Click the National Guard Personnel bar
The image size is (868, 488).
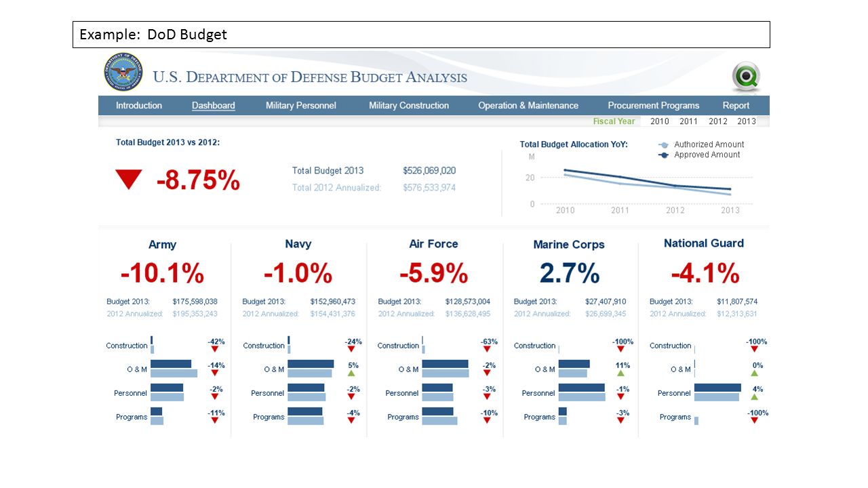point(717,392)
